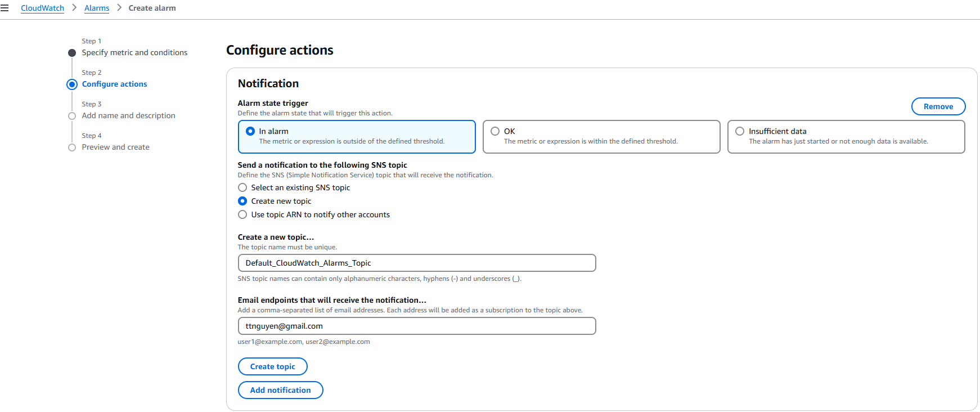The image size is (980, 412).
Task: Pick the Insufficient data state trigger
Action: 740,131
